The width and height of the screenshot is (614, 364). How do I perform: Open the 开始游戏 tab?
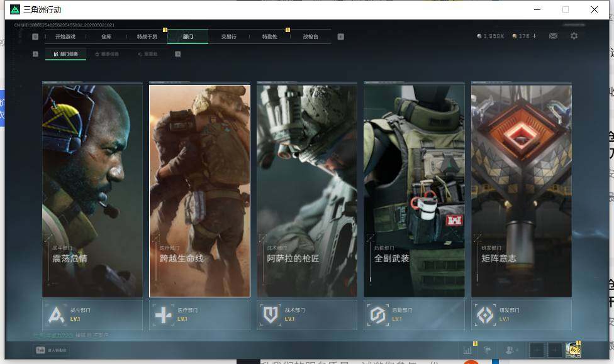pos(65,36)
